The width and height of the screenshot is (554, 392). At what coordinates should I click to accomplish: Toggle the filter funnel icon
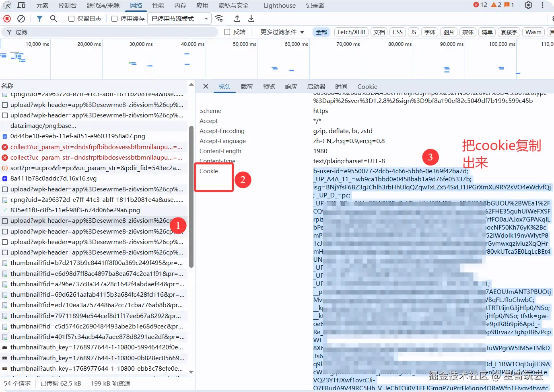click(39, 18)
